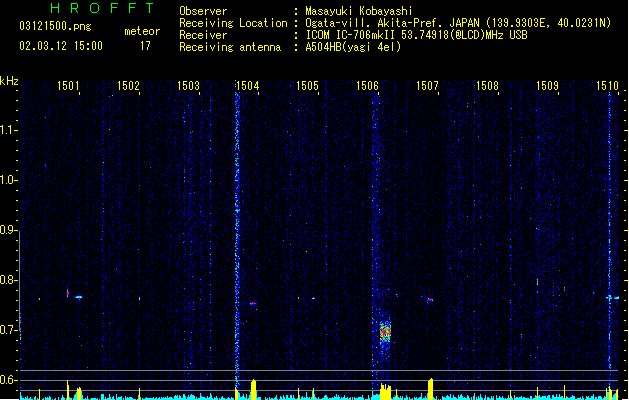Click the echo mark at 1507

(x=430, y=299)
